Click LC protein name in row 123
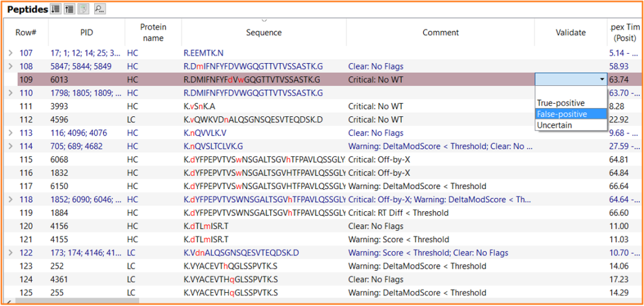Screen dimensions: 644x306 coord(131,267)
